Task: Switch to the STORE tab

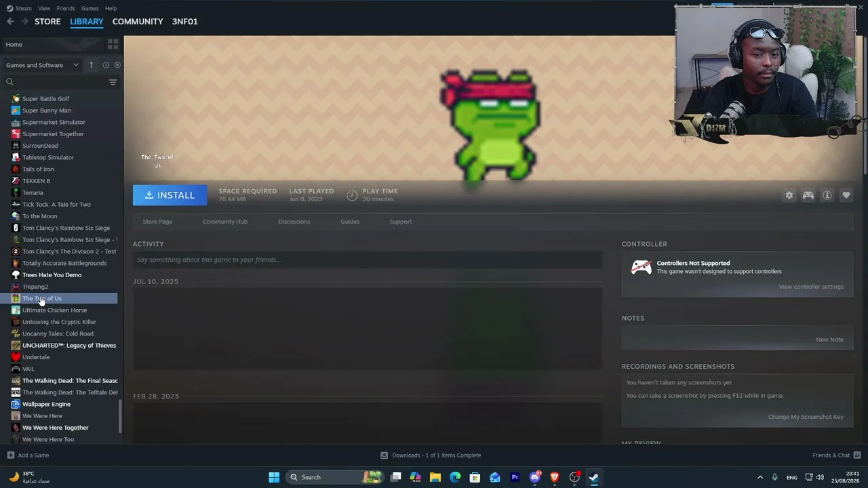Action: 47,22
